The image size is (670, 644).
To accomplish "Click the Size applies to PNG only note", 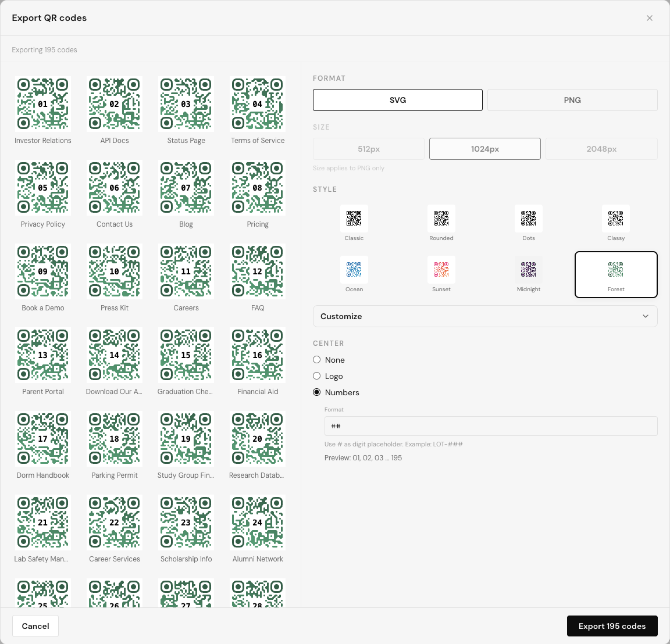I will click(x=348, y=168).
